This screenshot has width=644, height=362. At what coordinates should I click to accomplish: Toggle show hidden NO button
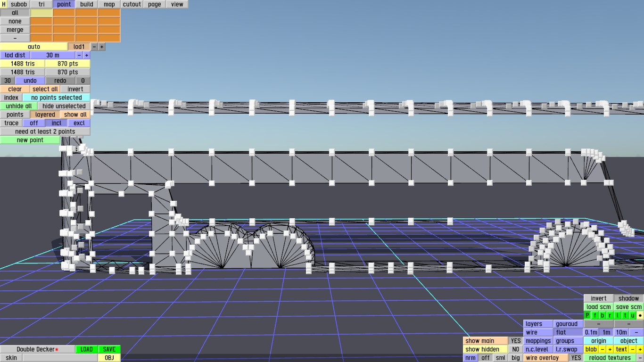tap(516, 349)
